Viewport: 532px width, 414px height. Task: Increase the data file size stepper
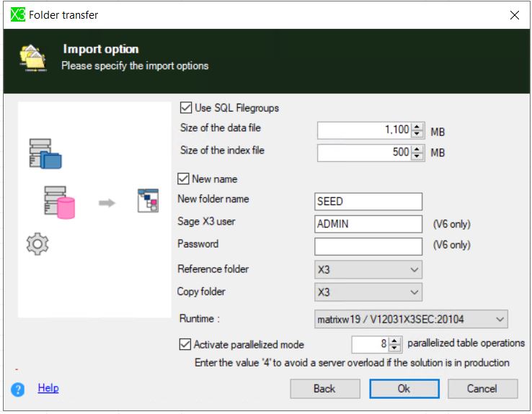417,127
